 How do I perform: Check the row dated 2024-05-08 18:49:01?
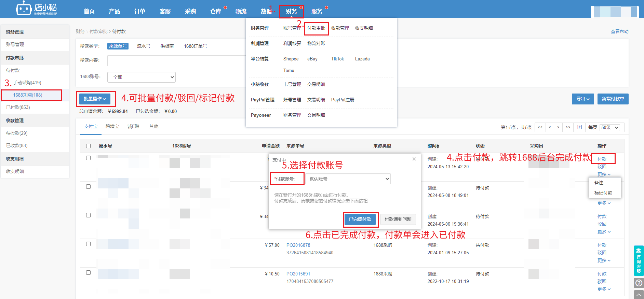point(88,186)
